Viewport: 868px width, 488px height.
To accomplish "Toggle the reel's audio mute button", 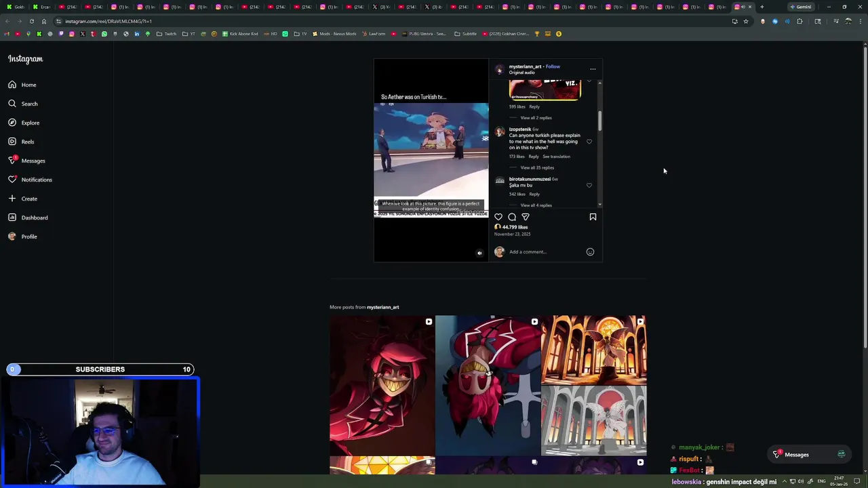I will pyautogui.click(x=479, y=253).
